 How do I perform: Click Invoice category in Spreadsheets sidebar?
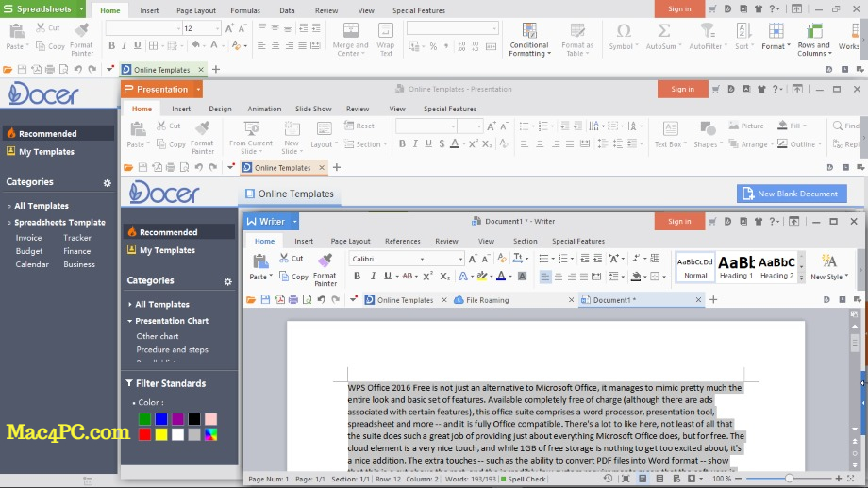[29, 238]
